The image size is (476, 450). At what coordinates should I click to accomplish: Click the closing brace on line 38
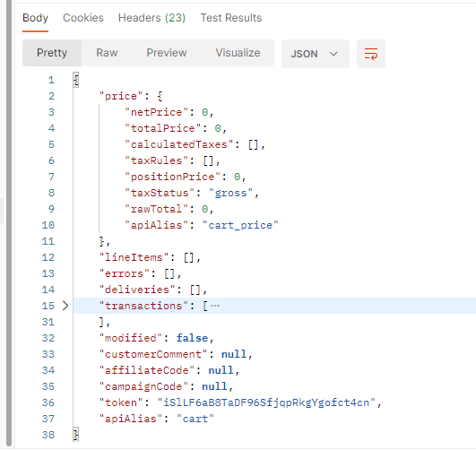pyautogui.click(x=76, y=435)
